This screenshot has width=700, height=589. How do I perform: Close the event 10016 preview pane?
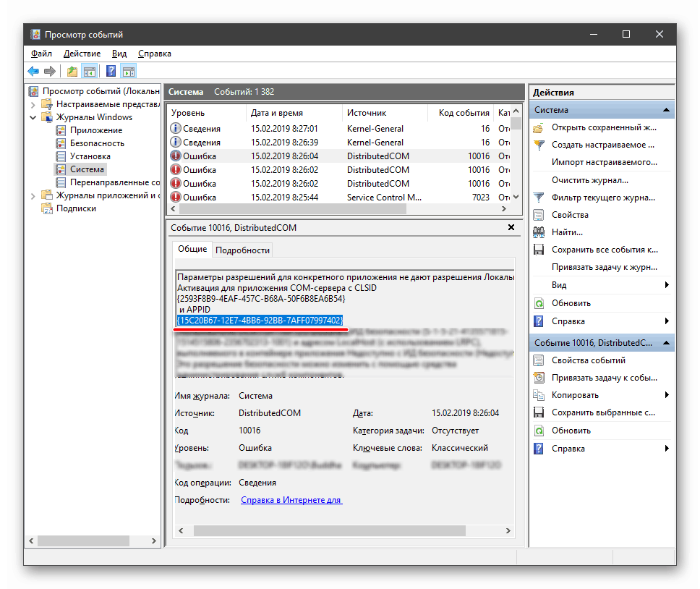(511, 227)
